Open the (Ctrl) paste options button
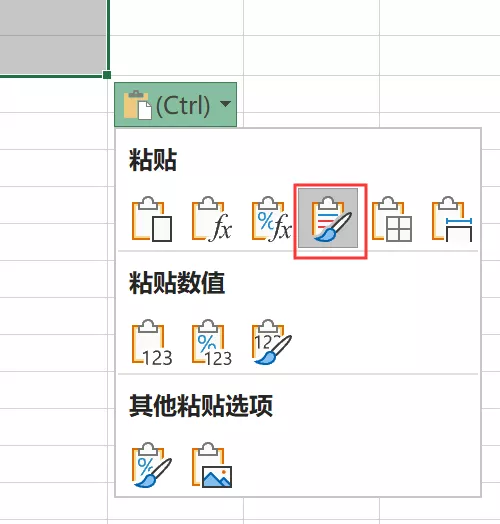The height and width of the screenshot is (524, 500). coord(175,105)
